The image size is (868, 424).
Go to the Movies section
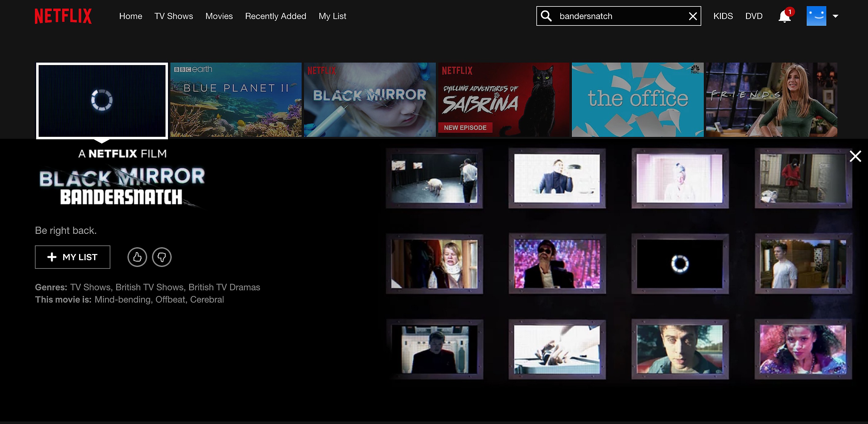tap(219, 16)
